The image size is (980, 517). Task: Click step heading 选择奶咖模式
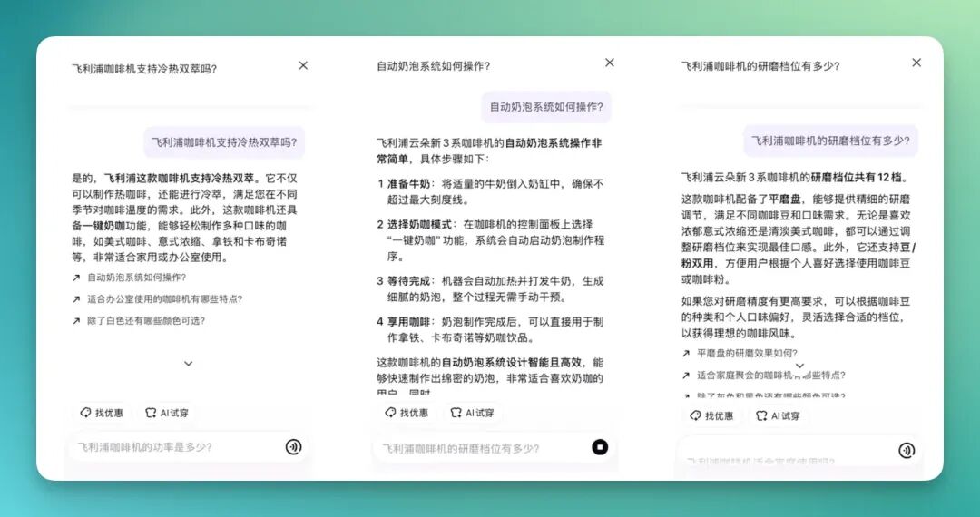[419, 224]
